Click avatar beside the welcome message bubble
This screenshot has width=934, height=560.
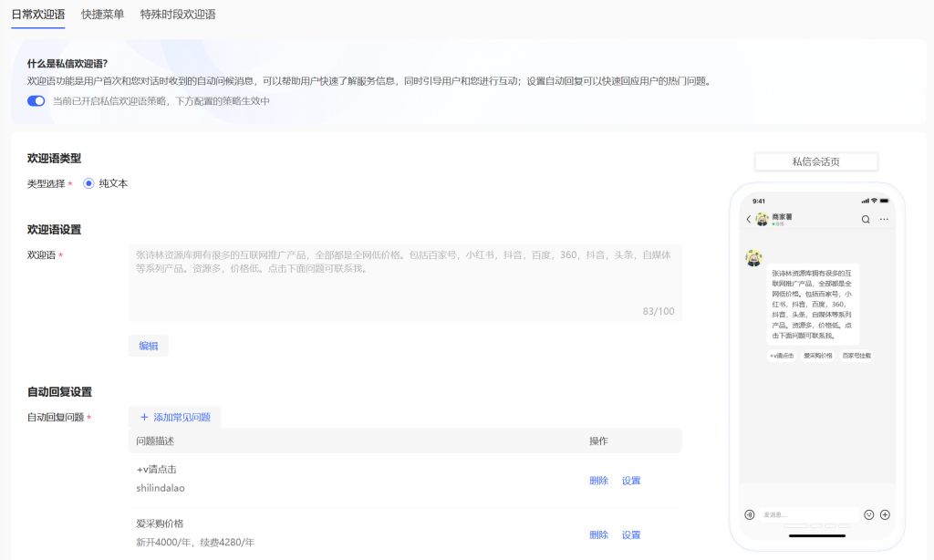[753, 258]
